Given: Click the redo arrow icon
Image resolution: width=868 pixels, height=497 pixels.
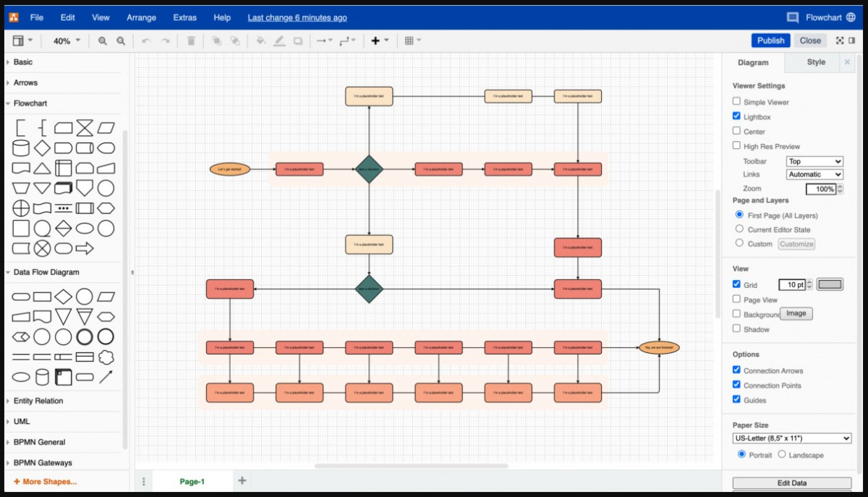Looking at the screenshot, I should [x=165, y=41].
